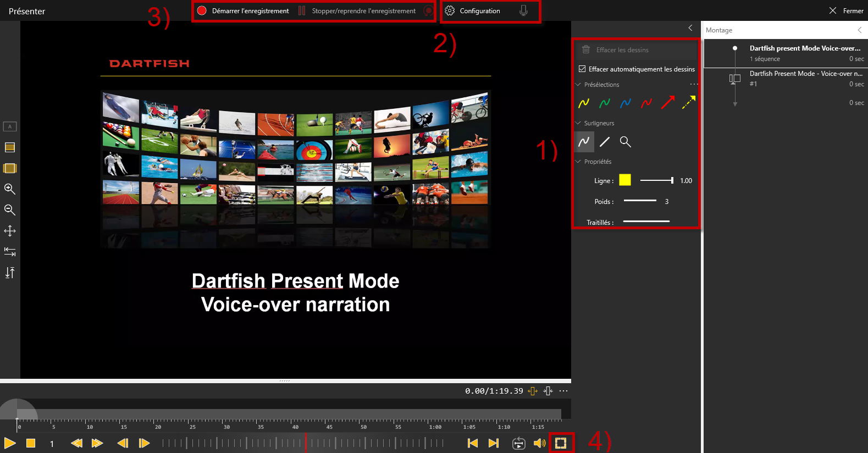Toggle Effacer automatiquement les dessins checkbox

[582, 69]
